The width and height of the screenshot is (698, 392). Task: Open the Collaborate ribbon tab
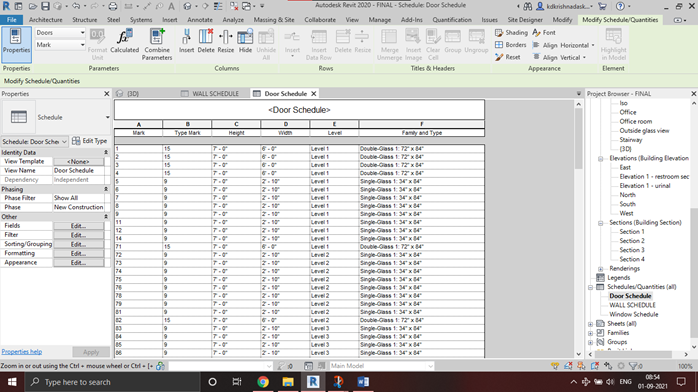(320, 20)
